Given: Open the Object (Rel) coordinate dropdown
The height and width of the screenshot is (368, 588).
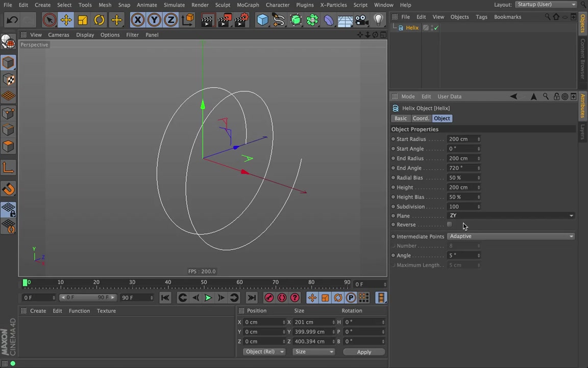Looking at the screenshot, I should tap(263, 352).
